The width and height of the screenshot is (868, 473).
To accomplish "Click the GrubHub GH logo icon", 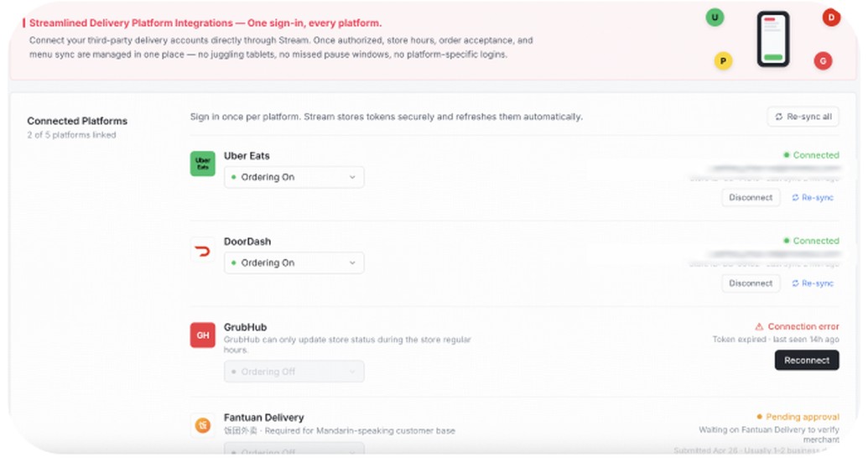I will (203, 335).
